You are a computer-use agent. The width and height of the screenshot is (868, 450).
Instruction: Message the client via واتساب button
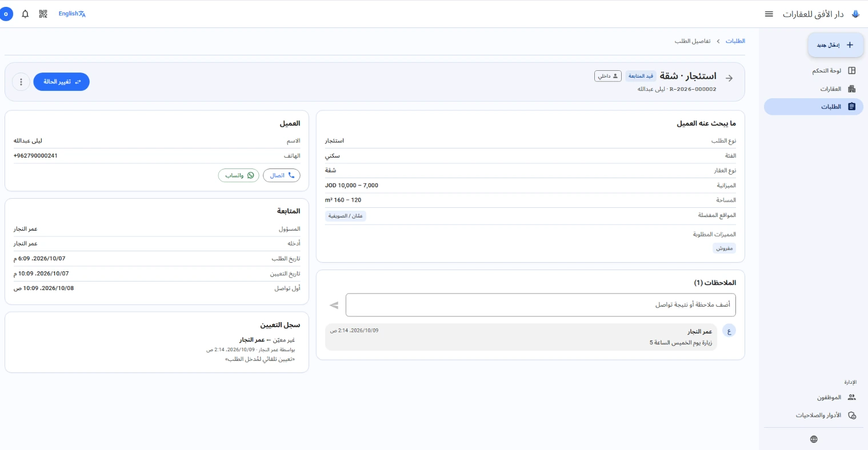coord(239,175)
